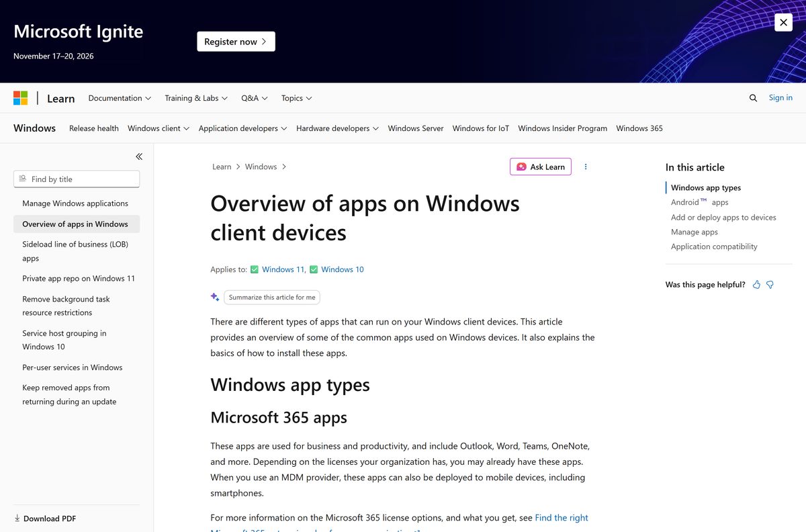Viewport: 806px width, 532px height.
Task: Jump to Add or deploy apps to devices
Action: [723, 218]
